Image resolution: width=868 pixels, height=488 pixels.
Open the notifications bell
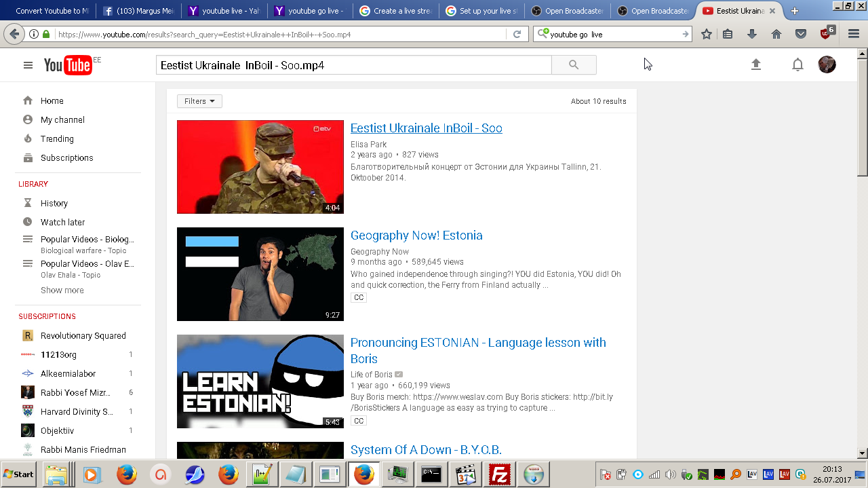pyautogui.click(x=798, y=64)
